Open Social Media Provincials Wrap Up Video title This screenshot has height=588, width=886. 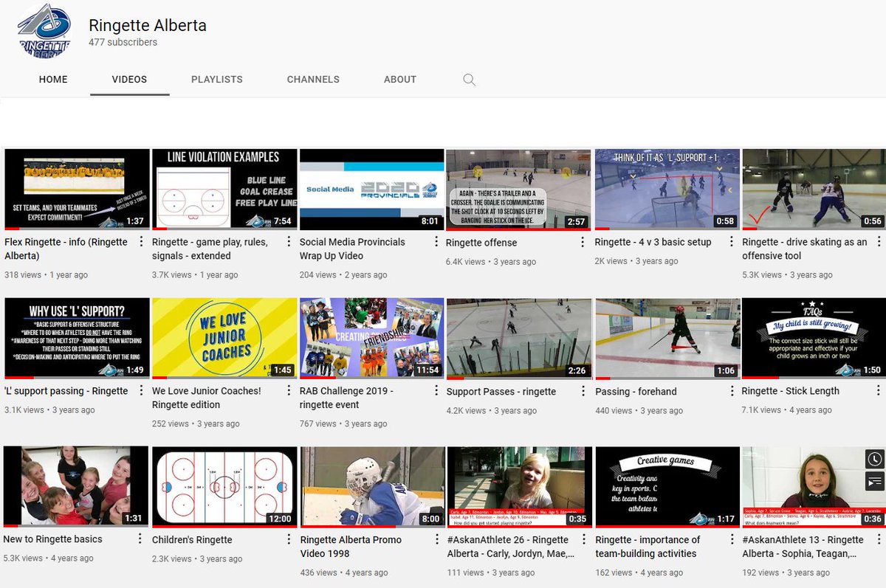pos(352,249)
